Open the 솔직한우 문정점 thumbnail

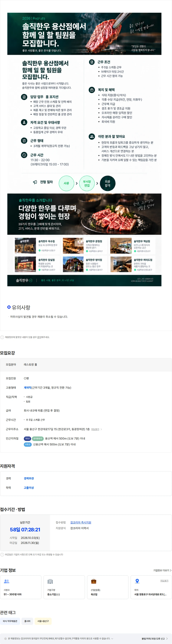click(73, 246)
